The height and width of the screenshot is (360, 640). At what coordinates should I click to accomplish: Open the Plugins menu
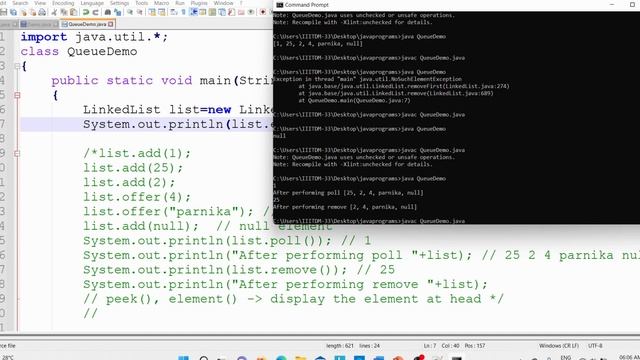tap(199, 3)
